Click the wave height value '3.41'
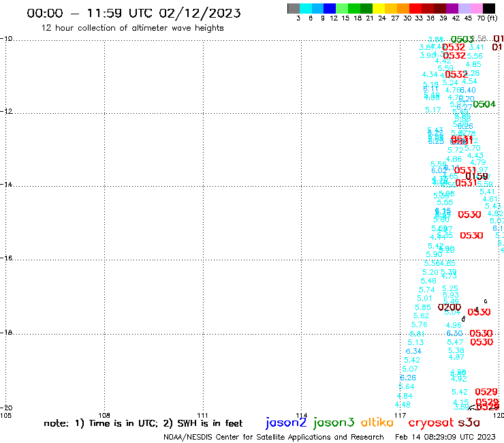 (x=476, y=47)
